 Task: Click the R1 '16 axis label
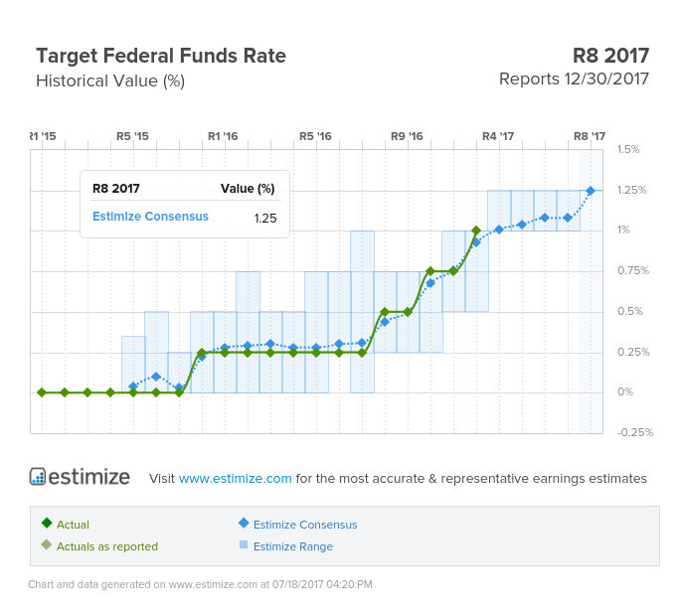tap(223, 136)
